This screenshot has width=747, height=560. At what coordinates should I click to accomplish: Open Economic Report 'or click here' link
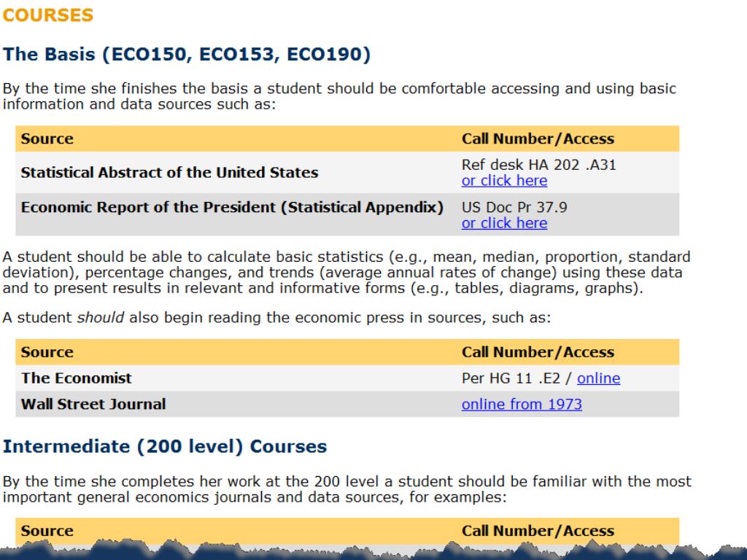(504, 223)
